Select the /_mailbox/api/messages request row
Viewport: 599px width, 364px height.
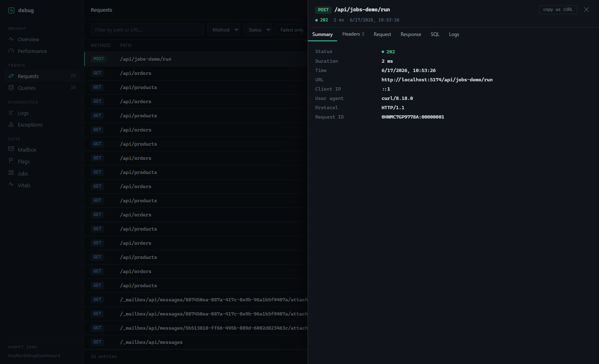coord(196,342)
